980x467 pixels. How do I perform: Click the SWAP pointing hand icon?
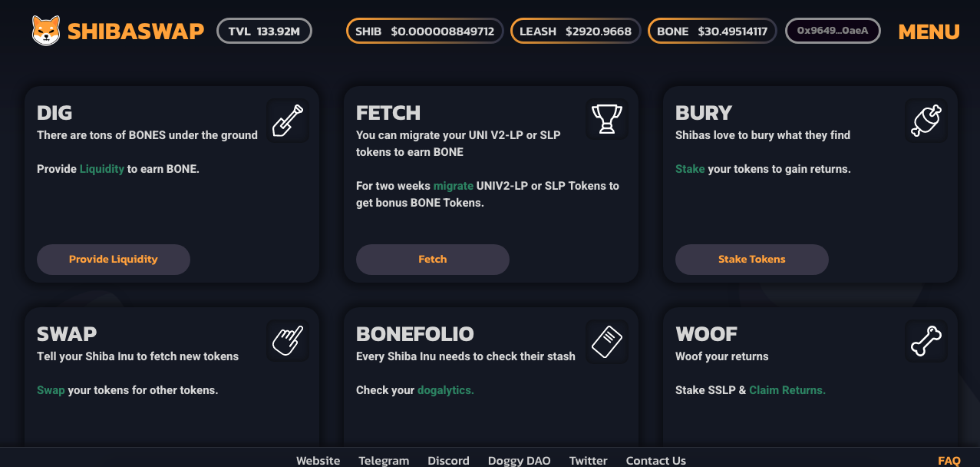click(288, 340)
